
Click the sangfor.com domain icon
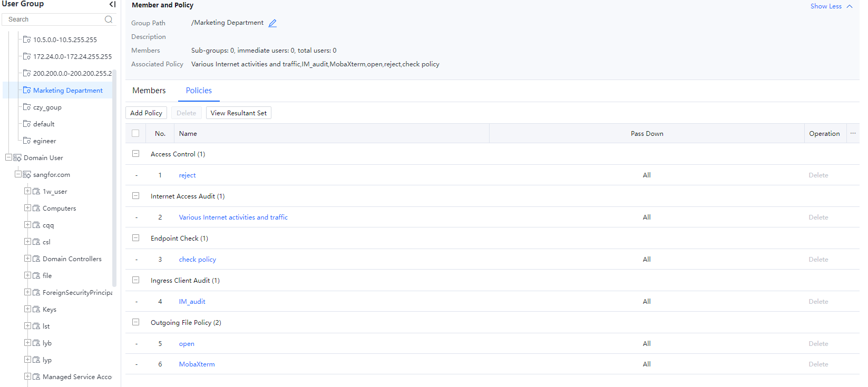coord(27,175)
